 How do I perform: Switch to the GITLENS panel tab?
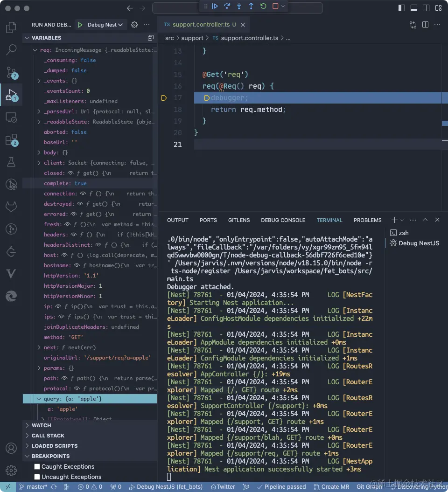(239, 220)
